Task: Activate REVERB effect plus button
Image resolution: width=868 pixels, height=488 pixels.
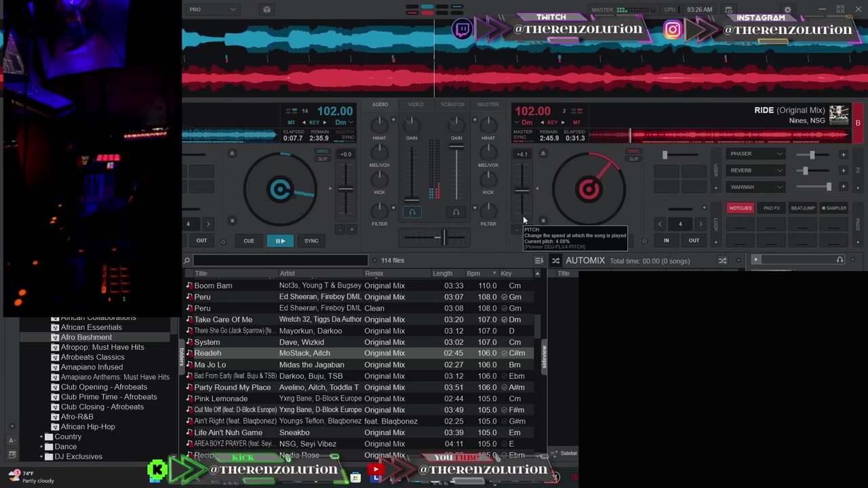Action: [x=844, y=171]
